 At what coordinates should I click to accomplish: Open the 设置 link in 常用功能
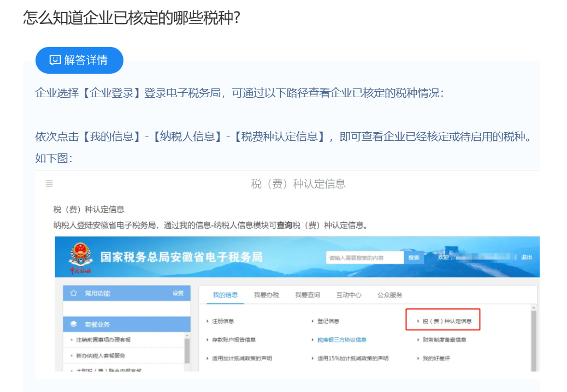click(178, 294)
